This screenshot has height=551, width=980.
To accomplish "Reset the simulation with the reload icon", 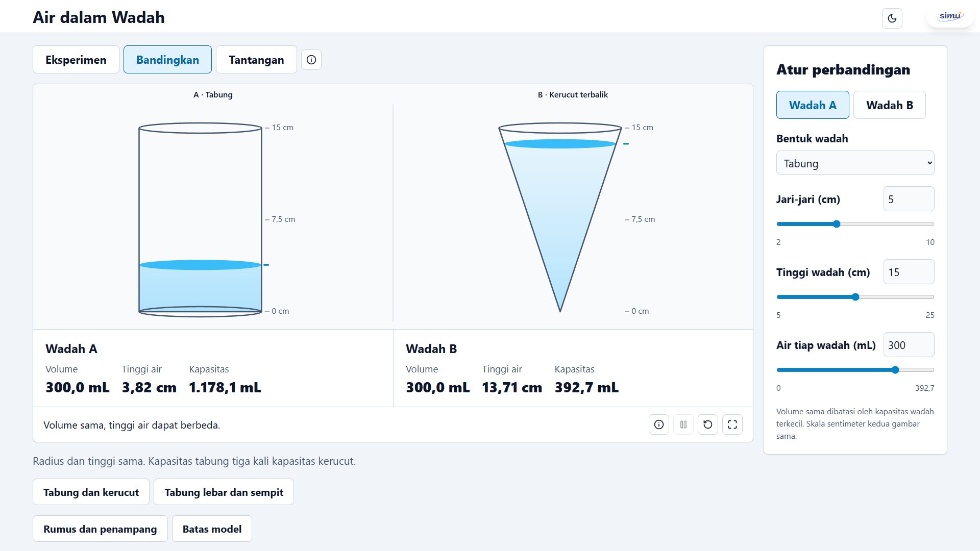I will [708, 424].
